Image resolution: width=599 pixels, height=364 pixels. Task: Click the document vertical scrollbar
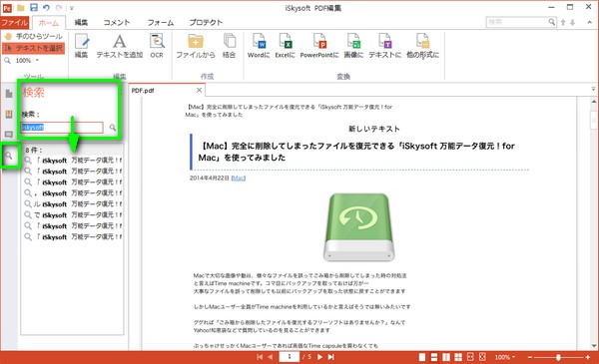point(594,223)
